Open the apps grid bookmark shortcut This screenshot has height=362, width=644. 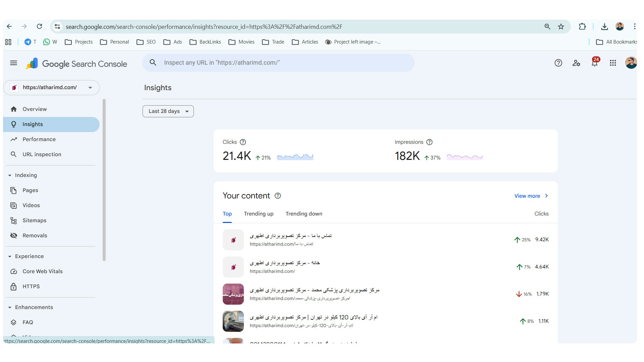8,42
